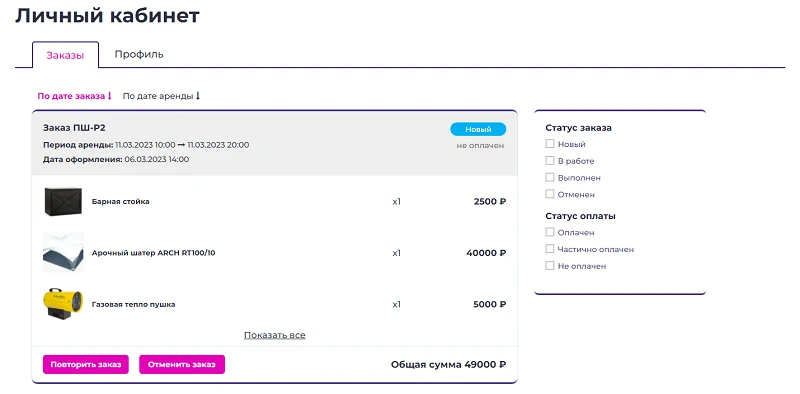Viewport: 800px width, 394px height.
Task: Open the Заказы tab
Action: point(65,55)
